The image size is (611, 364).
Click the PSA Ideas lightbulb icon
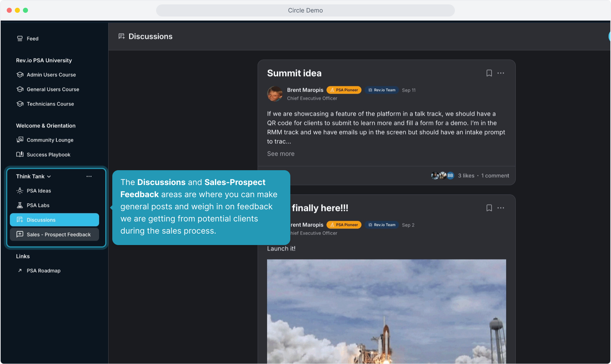[x=20, y=191]
